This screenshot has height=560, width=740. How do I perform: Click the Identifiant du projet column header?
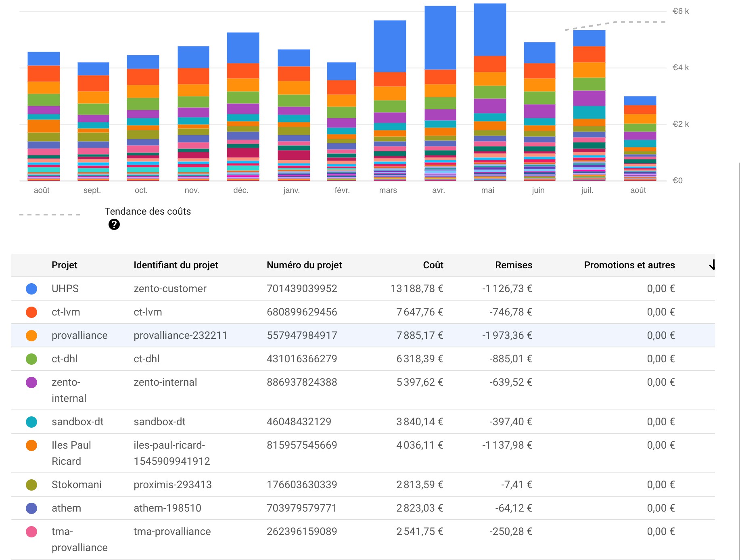(x=176, y=265)
